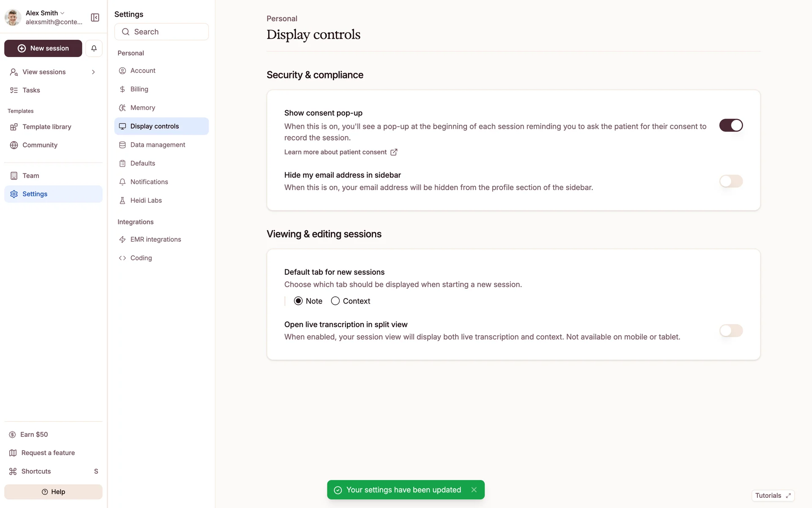The width and height of the screenshot is (812, 508).
Task: Click the settings Search field
Action: pyautogui.click(x=162, y=32)
